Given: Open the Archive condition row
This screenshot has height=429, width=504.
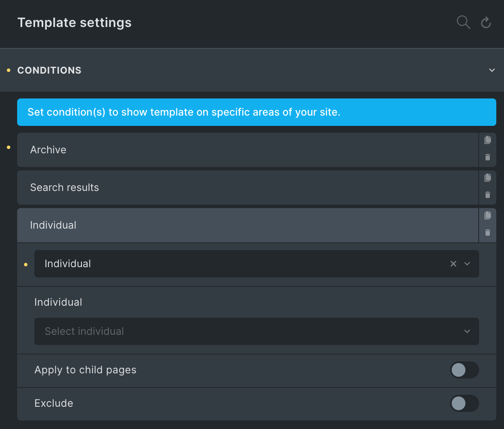Looking at the screenshot, I should 248,150.
